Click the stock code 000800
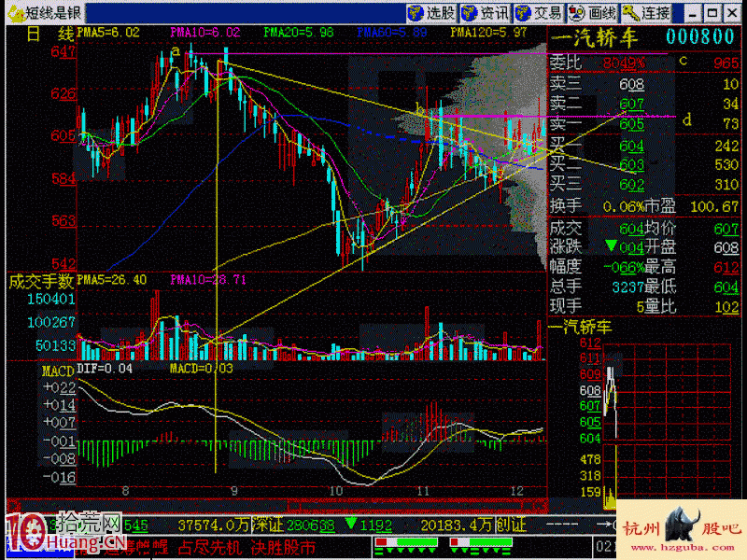This screenshot has width=747, height=560. (x=701, y=37)
